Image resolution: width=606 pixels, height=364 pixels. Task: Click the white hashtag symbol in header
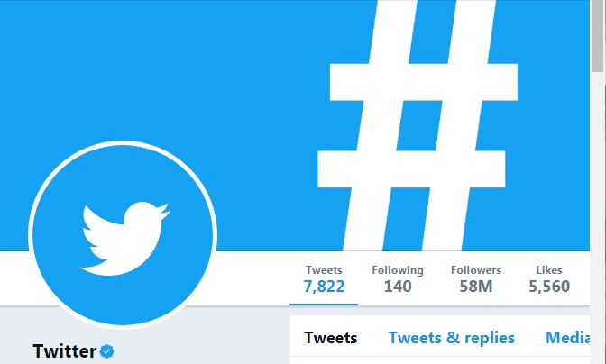tap(418, 125)
